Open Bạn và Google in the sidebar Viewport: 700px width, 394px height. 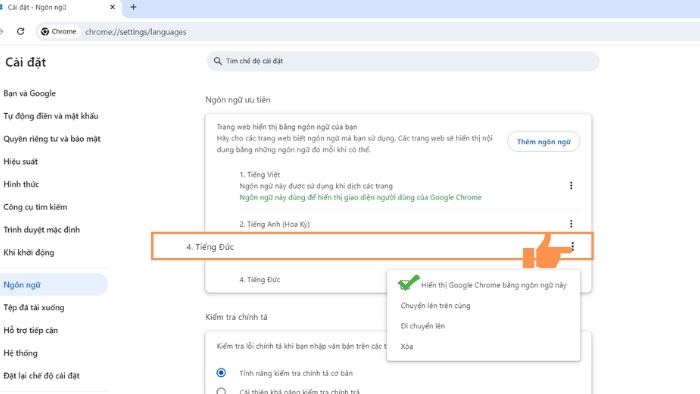pyautogui.click(x=29, y=93)
